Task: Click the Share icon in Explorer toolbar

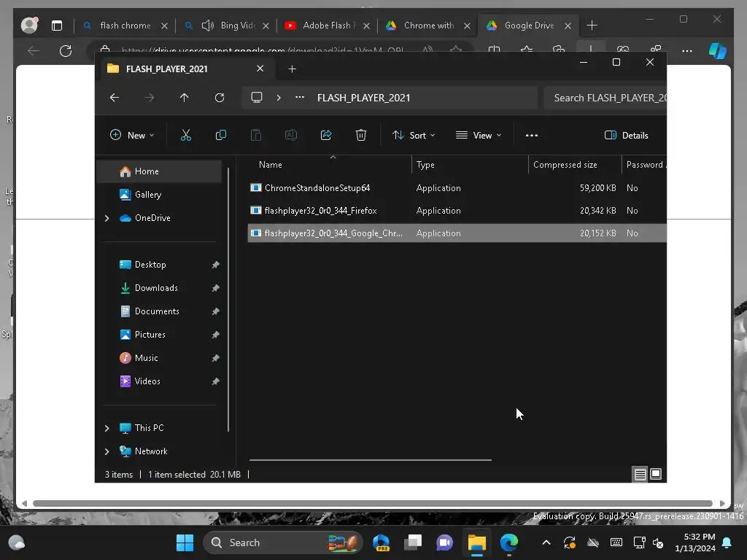Action: tap(326, 135)
